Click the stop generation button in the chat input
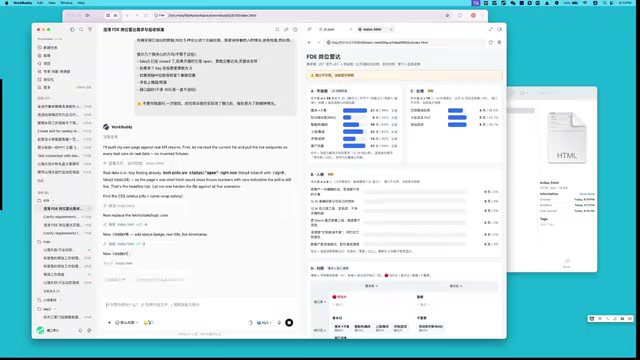640x360 pixels. [289, 322]
